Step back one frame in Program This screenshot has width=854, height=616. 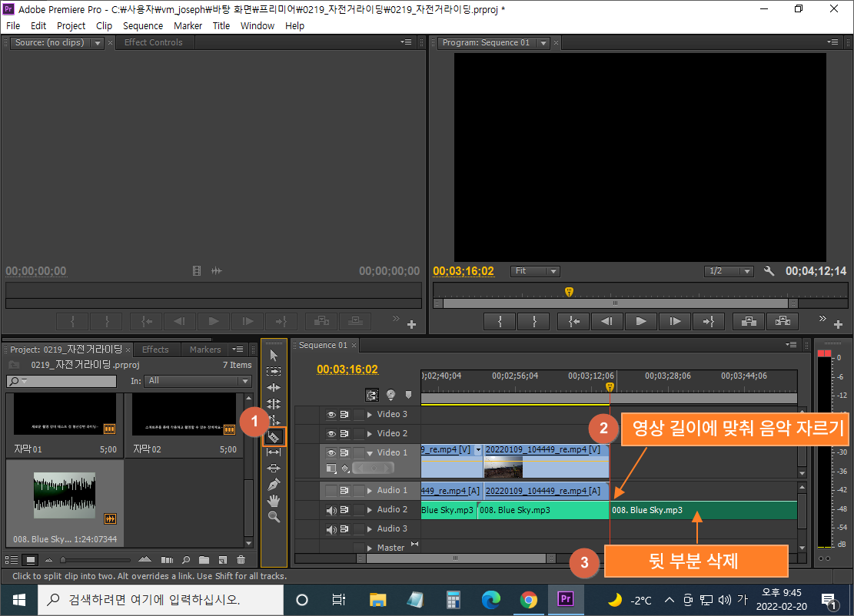tap(607, 321)
